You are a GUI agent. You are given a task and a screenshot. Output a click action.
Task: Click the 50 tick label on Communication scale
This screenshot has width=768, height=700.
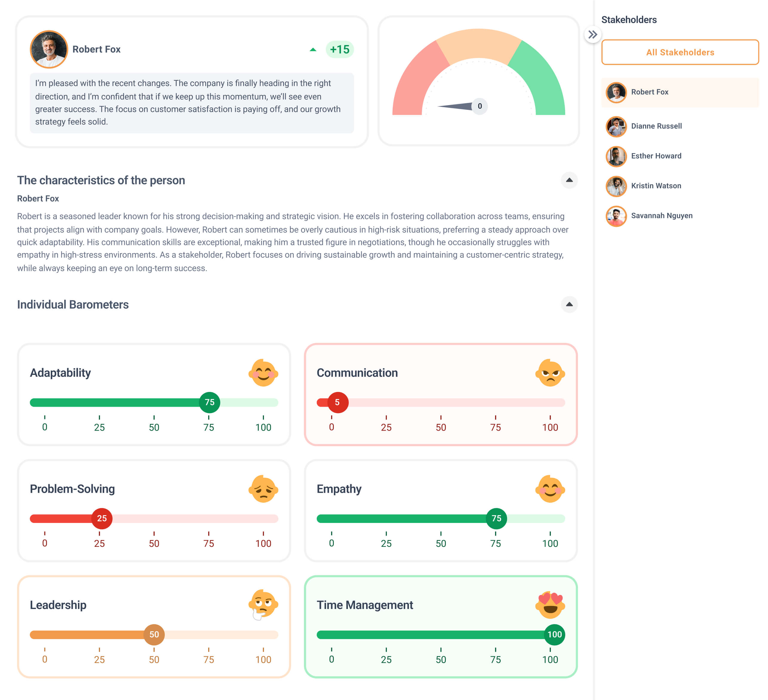pyautogui.click(x=441, y=428)
